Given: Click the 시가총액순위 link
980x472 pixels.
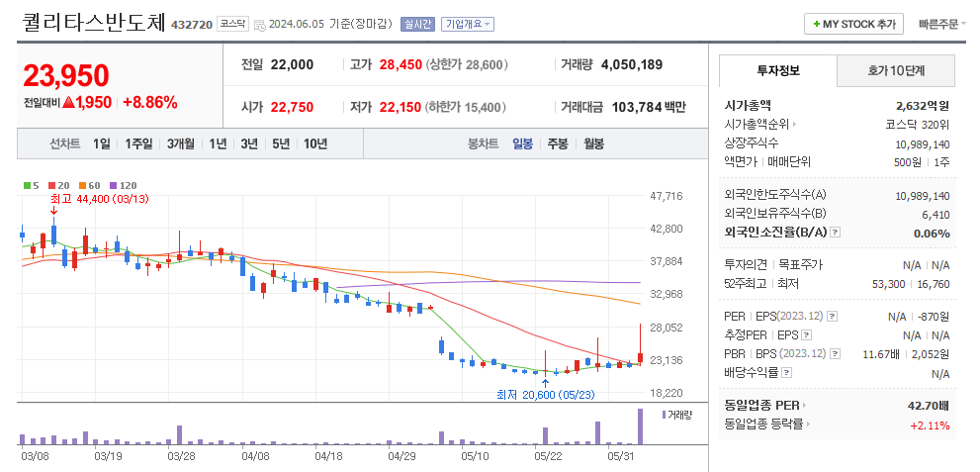Looking at the screenshot, I should pyautogui.click(x=757, y=125).
